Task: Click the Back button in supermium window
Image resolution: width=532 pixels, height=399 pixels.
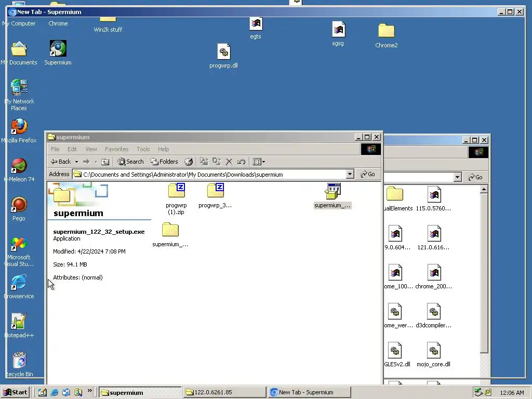Action: tap(60, 162)
